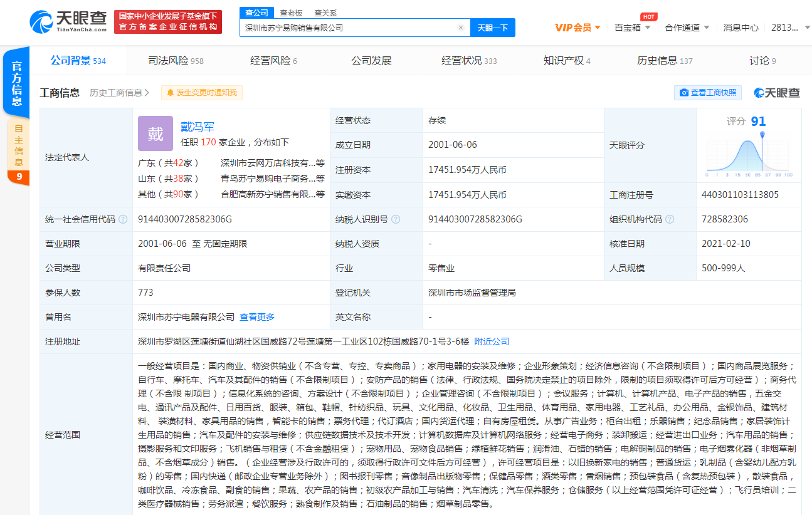The height and width of the screenshot is (515, 812).
Task: Open 深圳市云网万店科技有... company link
Action: coord(273,163)
